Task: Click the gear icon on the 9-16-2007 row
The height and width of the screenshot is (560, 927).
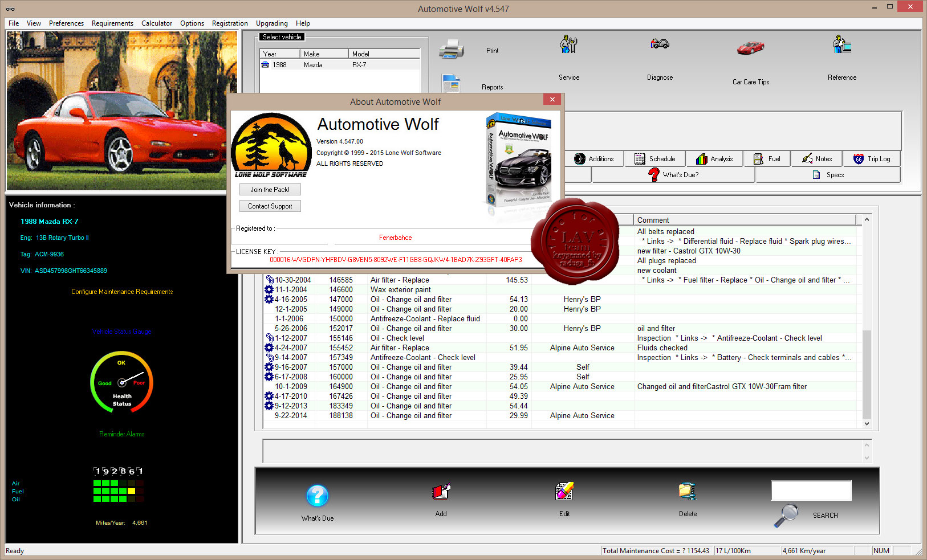Action: (269, 367)
